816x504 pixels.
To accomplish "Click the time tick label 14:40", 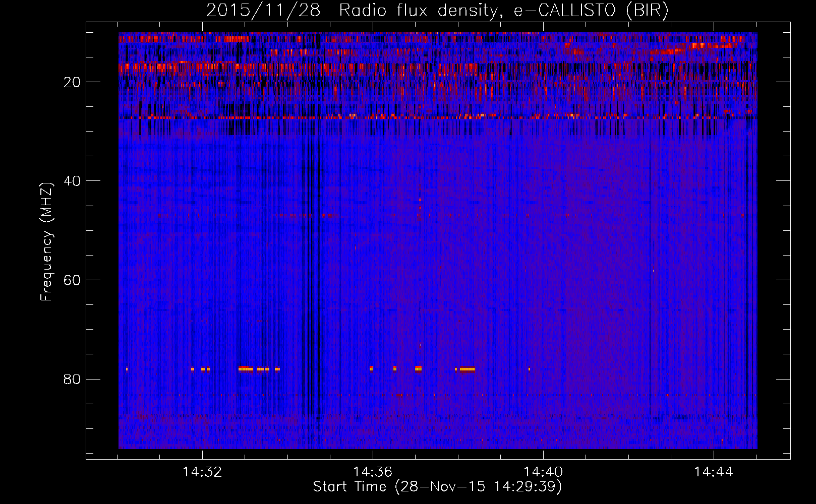I will (543, 472).
